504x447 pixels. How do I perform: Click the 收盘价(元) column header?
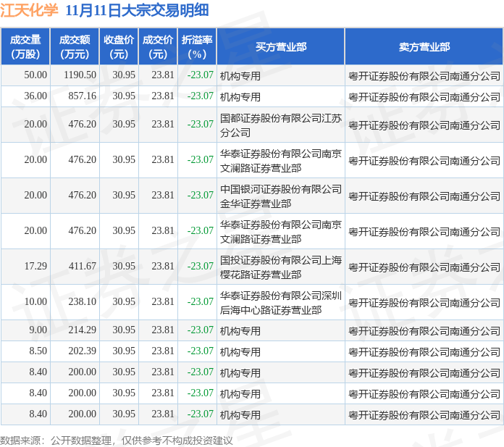[118, 46]
